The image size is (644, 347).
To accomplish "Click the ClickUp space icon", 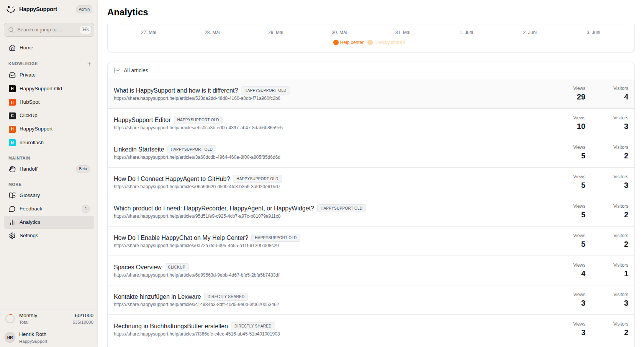I will coord(12,116).
